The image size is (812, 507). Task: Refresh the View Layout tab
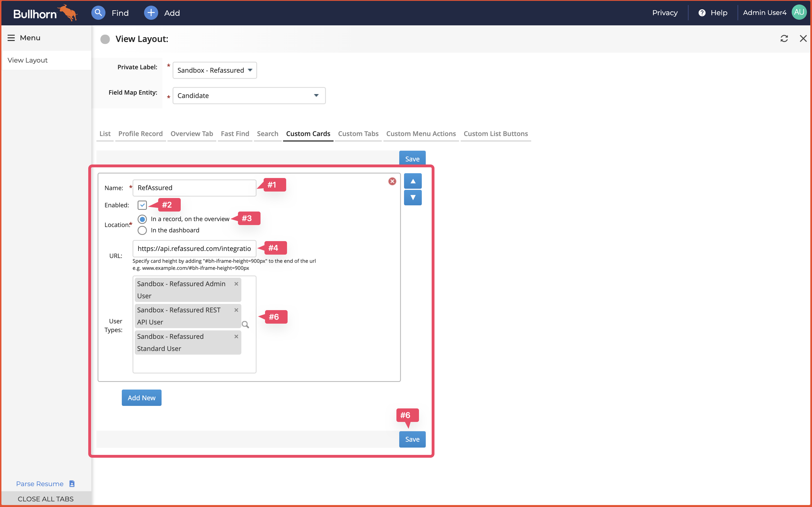(x=784, y=39)
